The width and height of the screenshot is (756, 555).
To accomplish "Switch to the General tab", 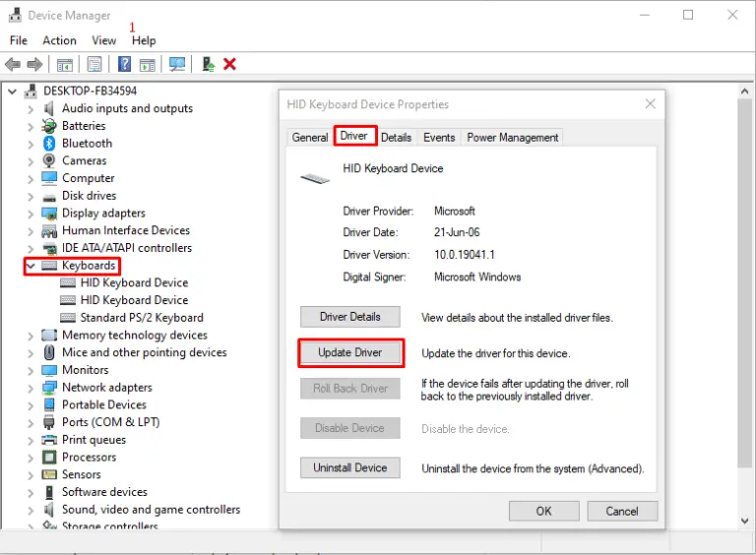I will [x=309, y=138].
